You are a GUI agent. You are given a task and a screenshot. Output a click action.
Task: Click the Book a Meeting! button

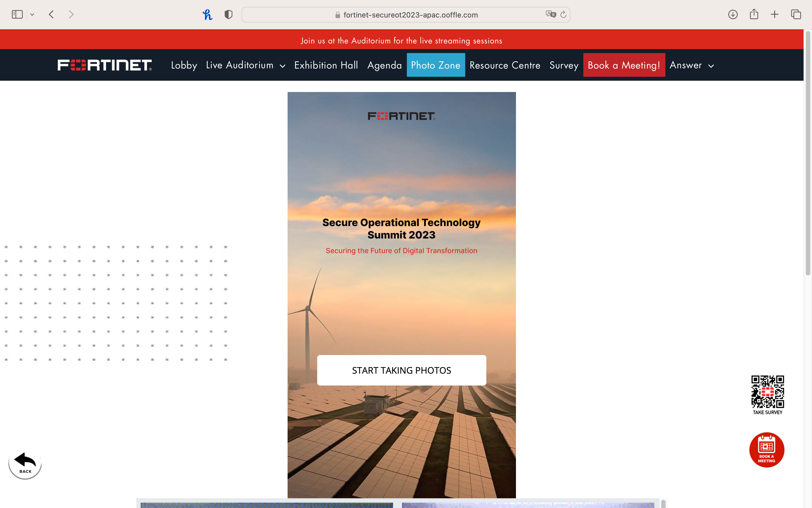pos(624,65)
